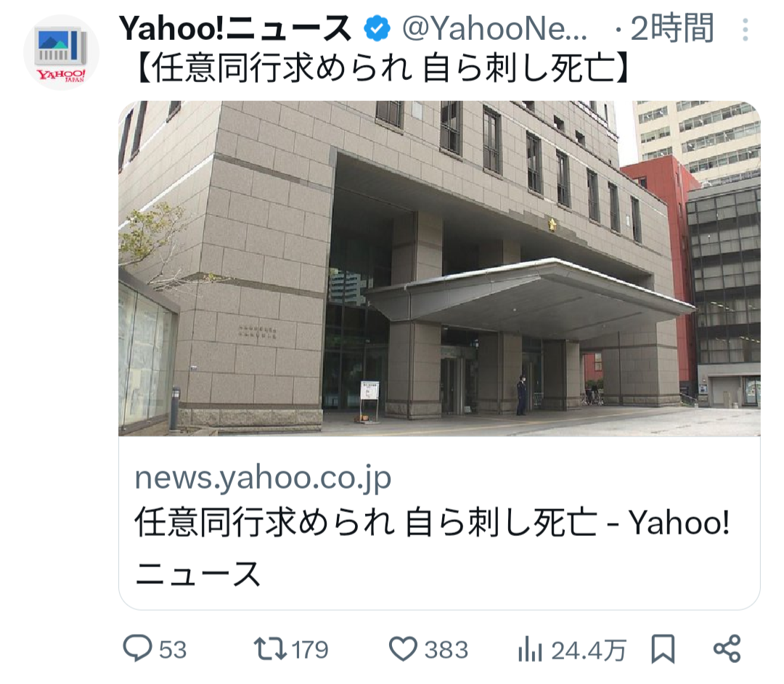
Task: Click the repost count 179
Action: [310, 650]
